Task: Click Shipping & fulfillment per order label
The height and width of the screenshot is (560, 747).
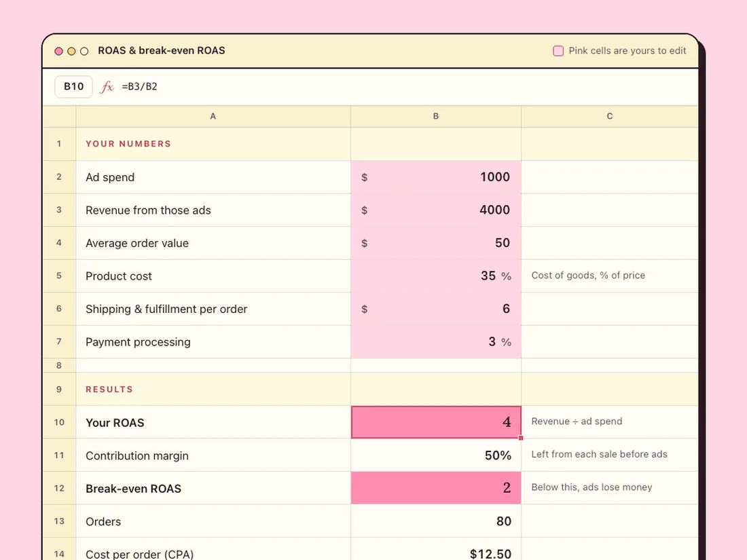Action: point(166,309)
